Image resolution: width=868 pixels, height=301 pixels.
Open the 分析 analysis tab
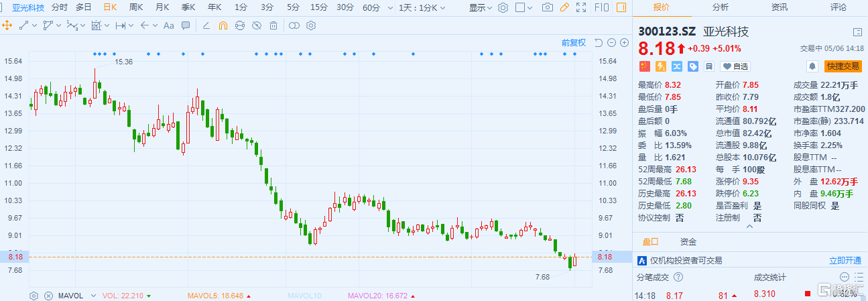[721, 7]
